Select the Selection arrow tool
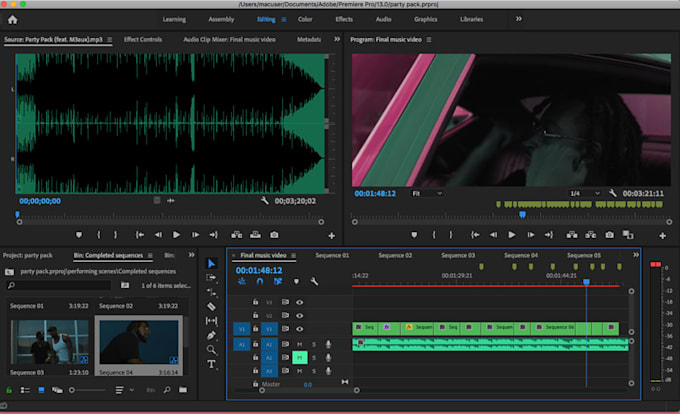 point(211,263)
